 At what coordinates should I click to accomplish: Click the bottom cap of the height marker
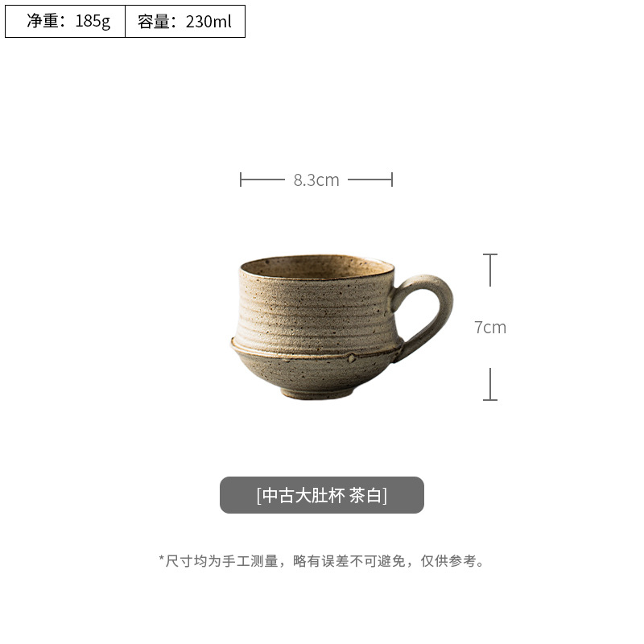point(490,399)
